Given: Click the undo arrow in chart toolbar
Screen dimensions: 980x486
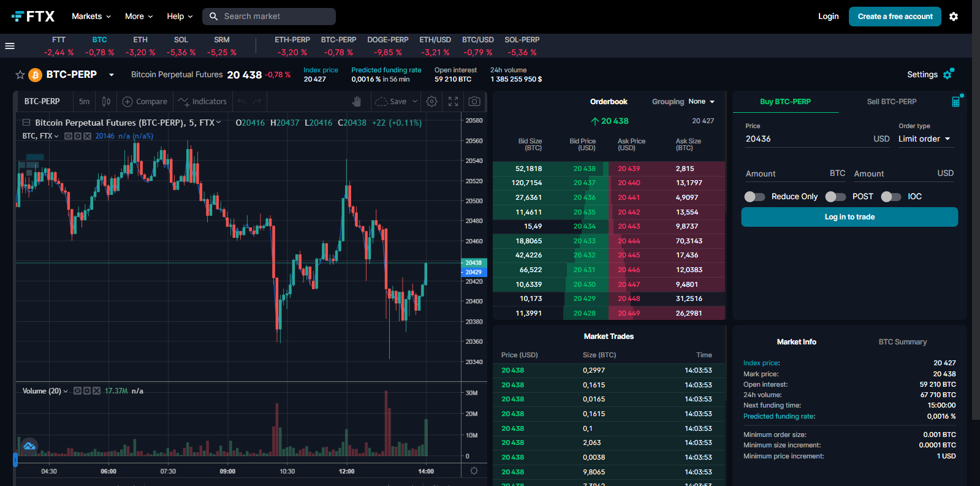Looking at the screenshot, I should click(241, 102).
